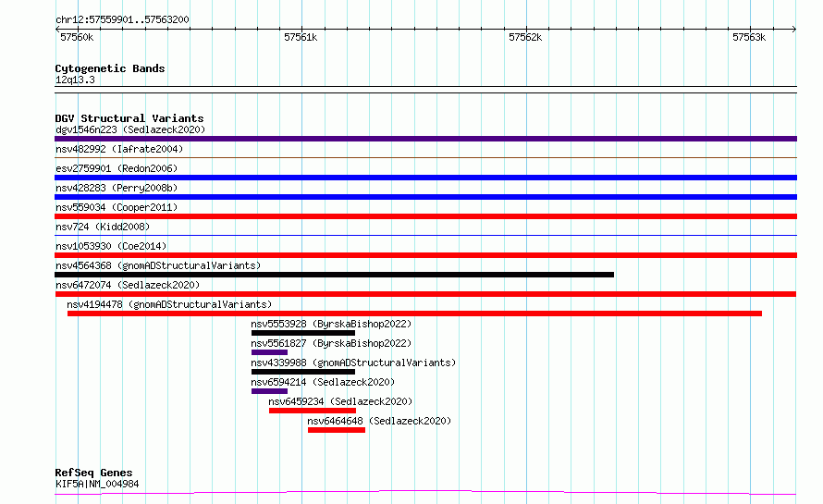This screenshot has width=823, height=504.
Task: Select the black nsv5553928 variant bar
Action: [x=303, y=333]
